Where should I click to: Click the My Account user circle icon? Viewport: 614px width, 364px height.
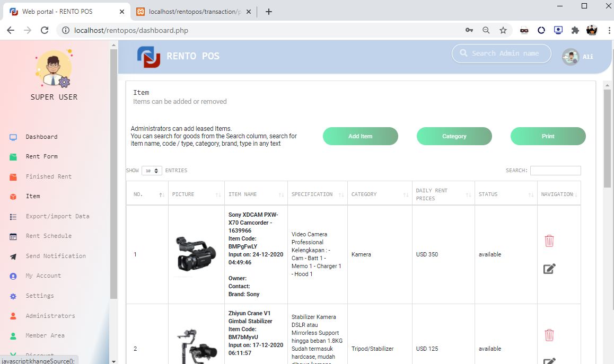(13, 277)
